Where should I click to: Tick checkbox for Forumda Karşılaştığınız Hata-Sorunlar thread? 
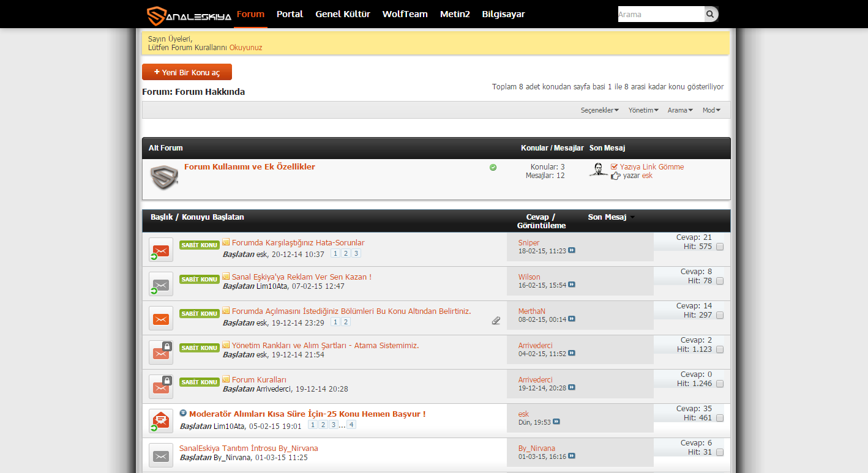tap(720, 247)
